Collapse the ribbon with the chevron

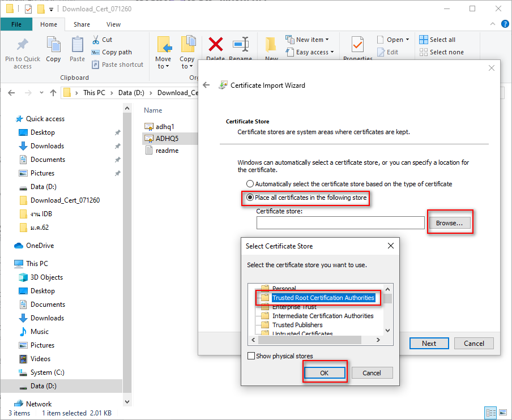[493, 24]
